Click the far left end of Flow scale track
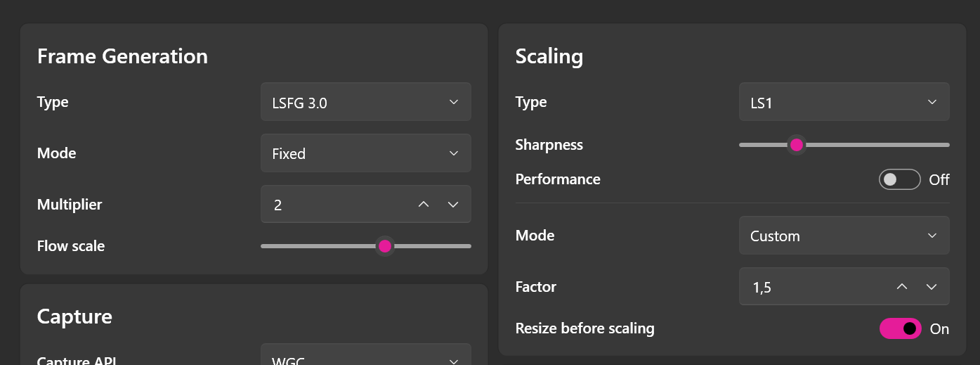The height and width of the screenshot is (365, 980). click(263, 246)
